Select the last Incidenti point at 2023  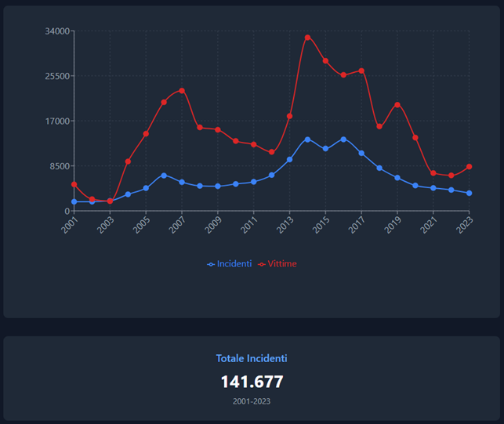click(470, 193)
